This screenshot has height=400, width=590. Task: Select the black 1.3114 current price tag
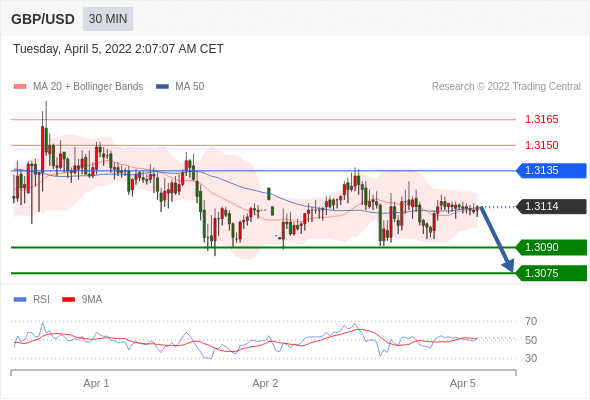[551, 207]
